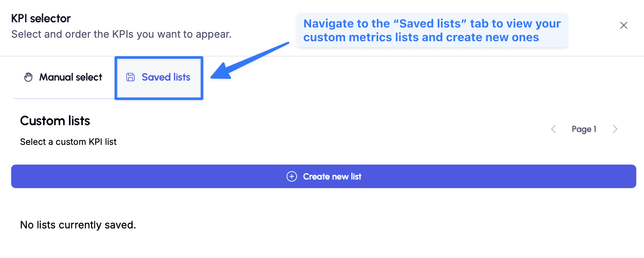
Task: Click the 'Select a custom KPI list' text
Action: click(x=68, y=142)
